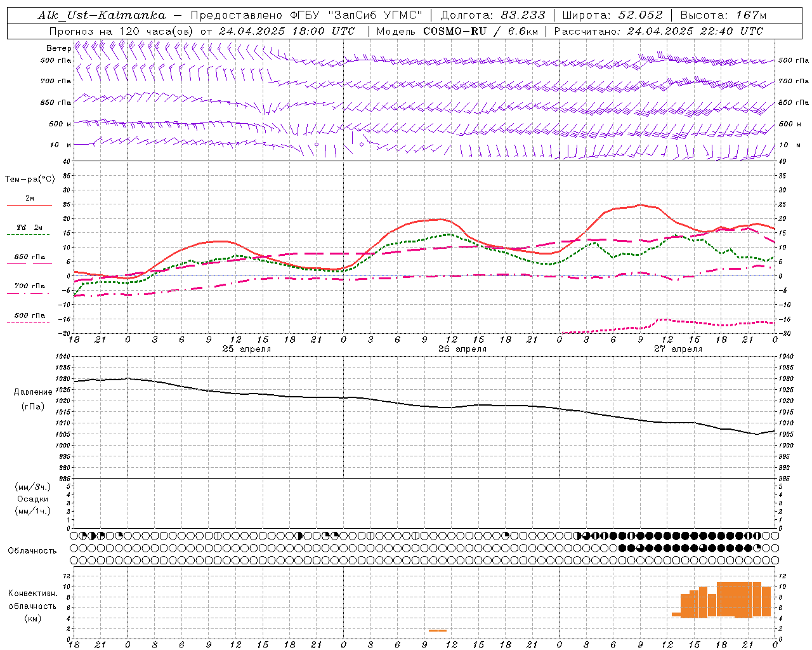Select the 'Предоставлено ФГБУ "ЗапСиб УГМС"' header text

(306, 15)
